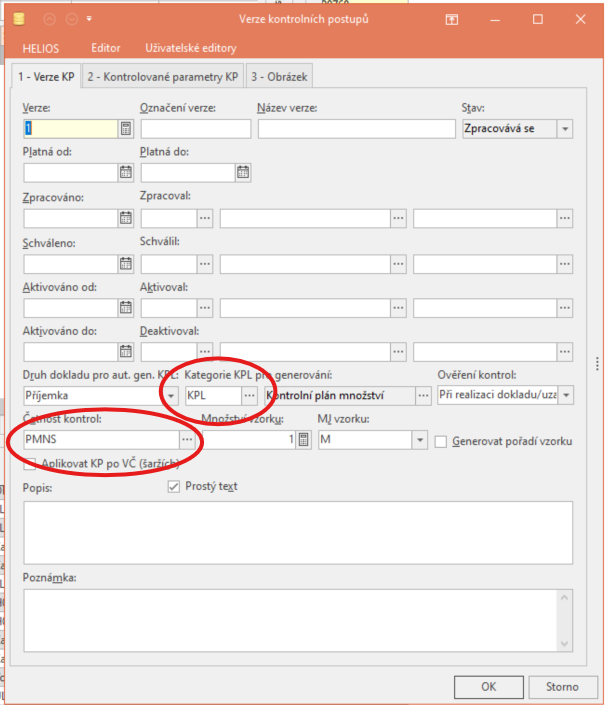Open the Uživatelské editory menu
606x705 pixels.
click(x=176, y=47)
